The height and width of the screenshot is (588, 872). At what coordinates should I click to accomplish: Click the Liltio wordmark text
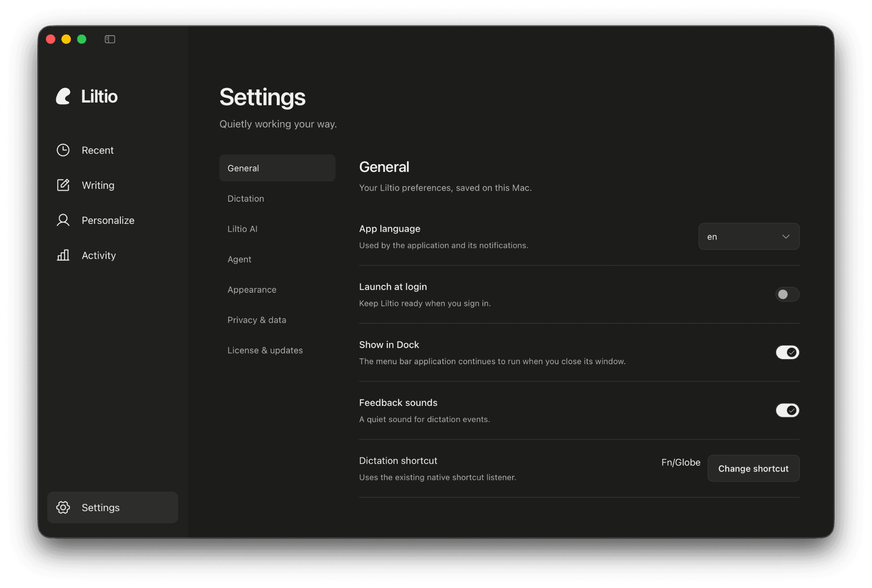point(99,97)
